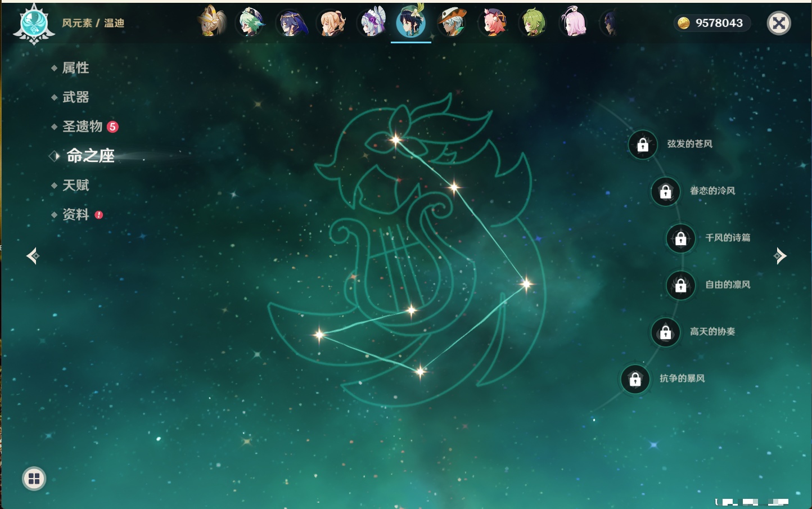Open the locked 高天的协奏 constellation details
This screenshot has width=812, height=509.
[x=665, y=332]
